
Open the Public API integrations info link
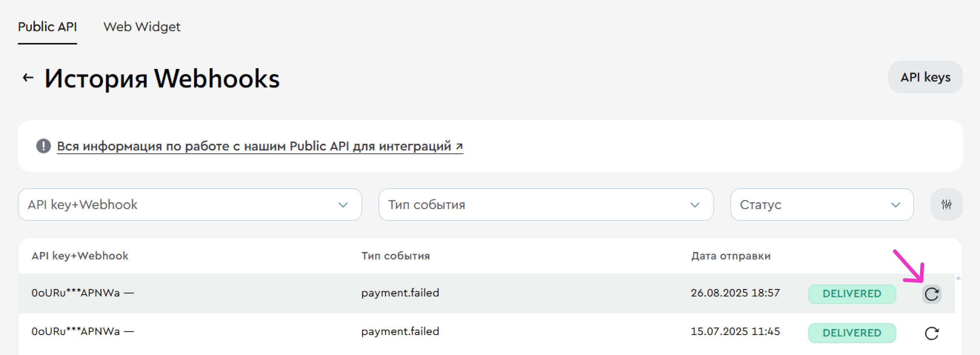[x=260, y=146]
